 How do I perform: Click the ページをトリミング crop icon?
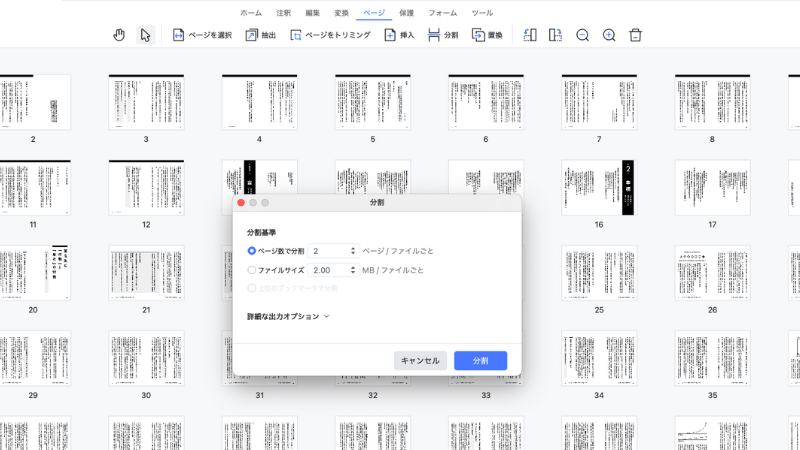pyautogui.click(x=296, y=35)
